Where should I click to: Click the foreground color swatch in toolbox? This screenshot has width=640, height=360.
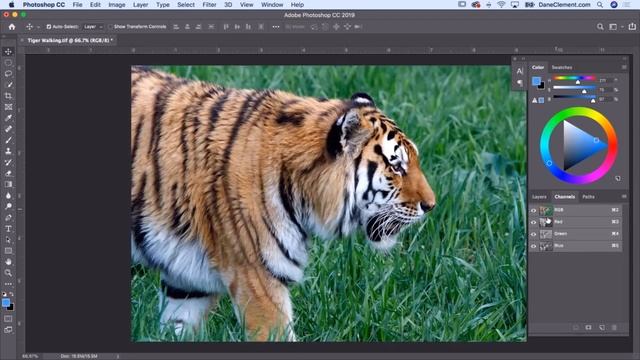point(6,303)
